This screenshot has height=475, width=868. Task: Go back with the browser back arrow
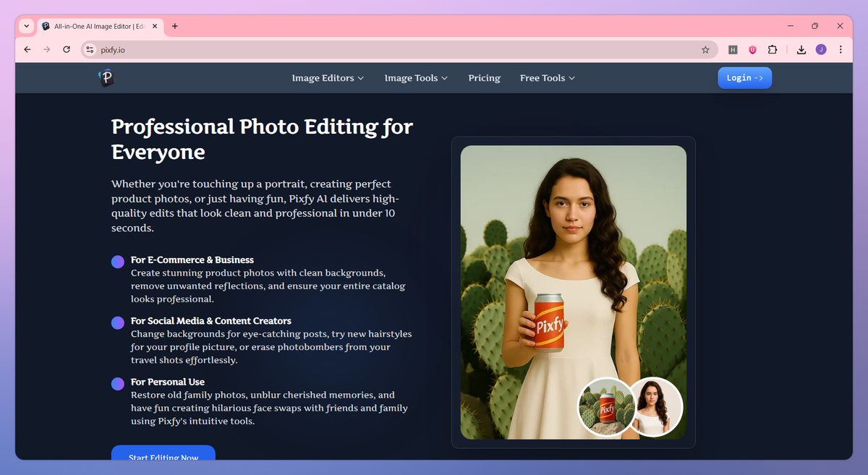[x=27, y=50]
